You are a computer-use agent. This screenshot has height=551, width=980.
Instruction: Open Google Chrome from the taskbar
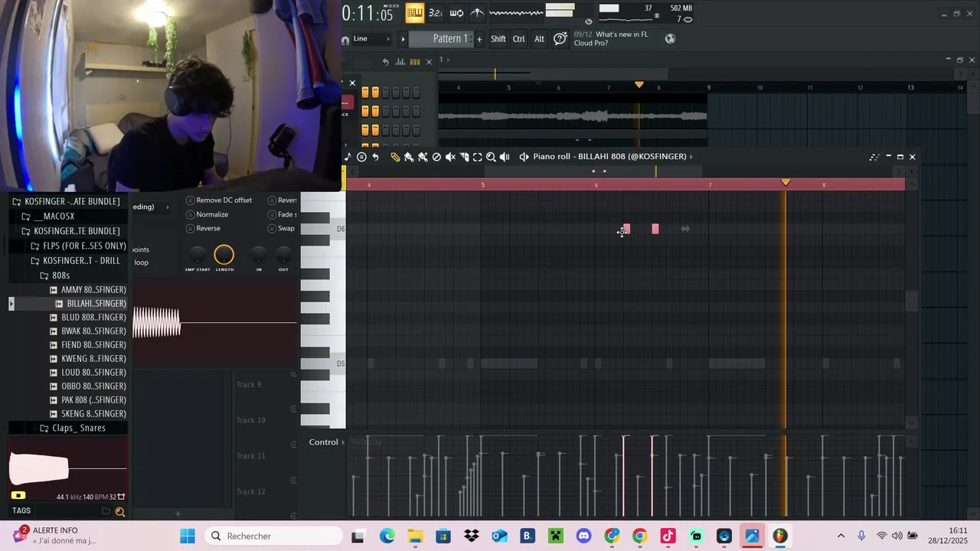(x=640, y=536)
